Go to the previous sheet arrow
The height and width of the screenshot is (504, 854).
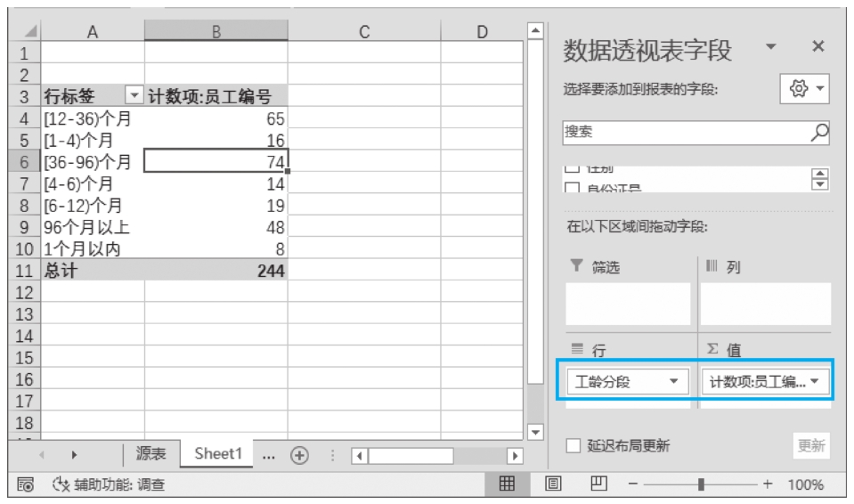tap(42, 454)
